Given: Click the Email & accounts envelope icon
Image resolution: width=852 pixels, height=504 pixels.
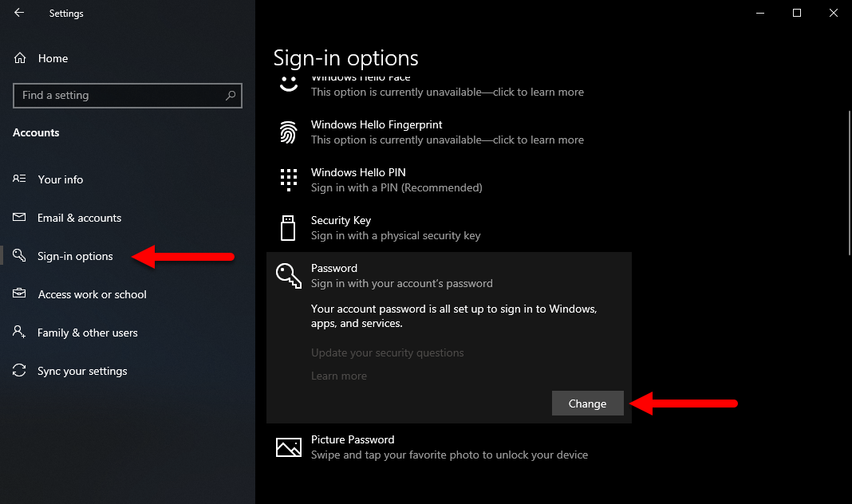Looking at the screenshot, I should click(19, 217).
